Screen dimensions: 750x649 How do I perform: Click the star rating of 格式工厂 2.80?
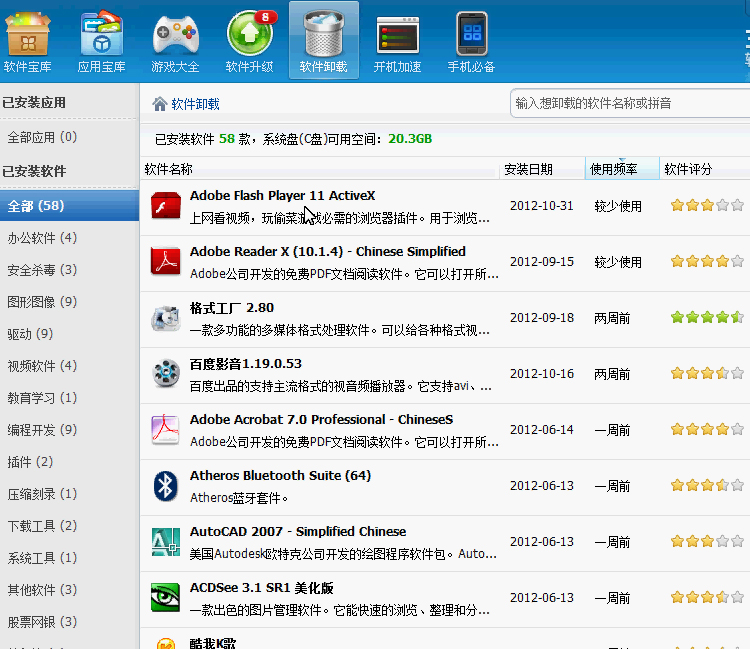pos(707,318)
